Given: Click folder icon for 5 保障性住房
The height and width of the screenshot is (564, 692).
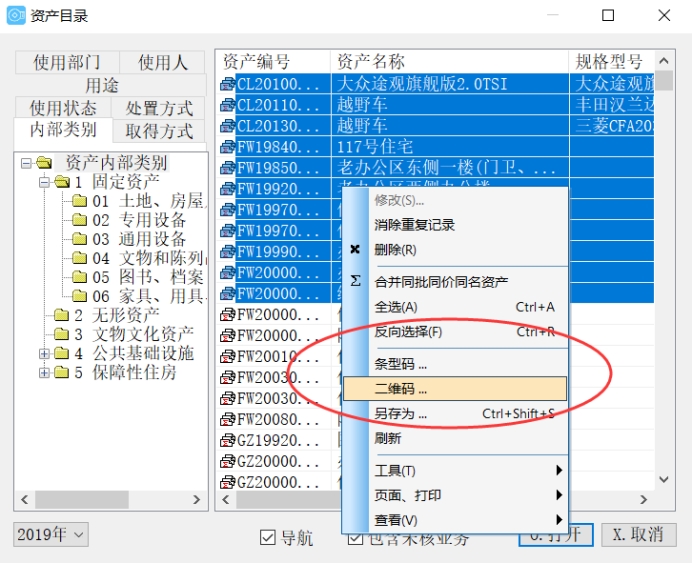Looking at the screenshot, I should point(61,372).
